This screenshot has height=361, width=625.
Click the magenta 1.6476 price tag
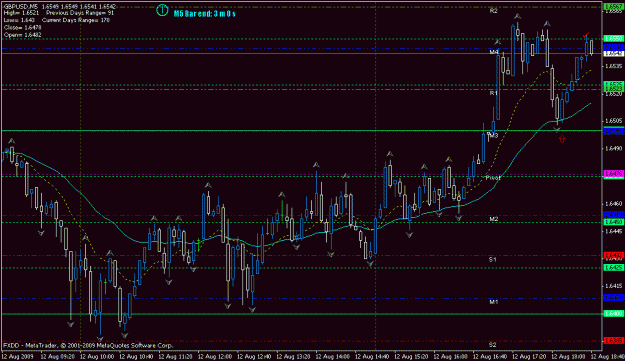(x=614, y=174)
